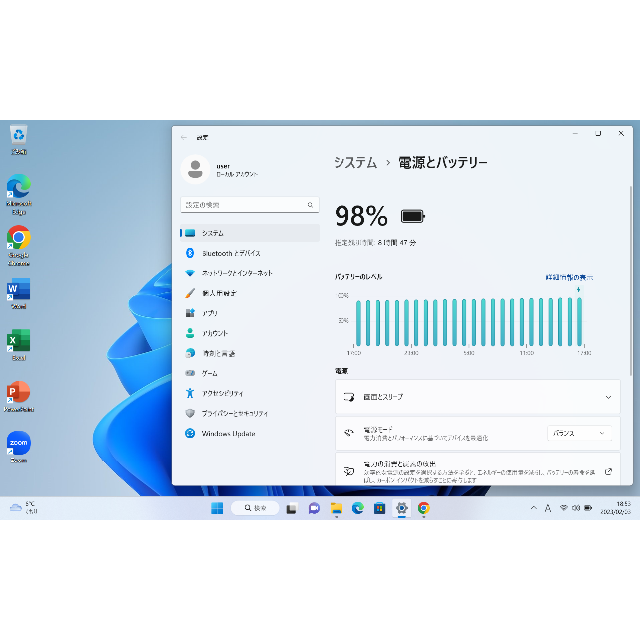Open the Chat app on the taskbar
This screenshot has height=640, width=640.
click(314, 509)
